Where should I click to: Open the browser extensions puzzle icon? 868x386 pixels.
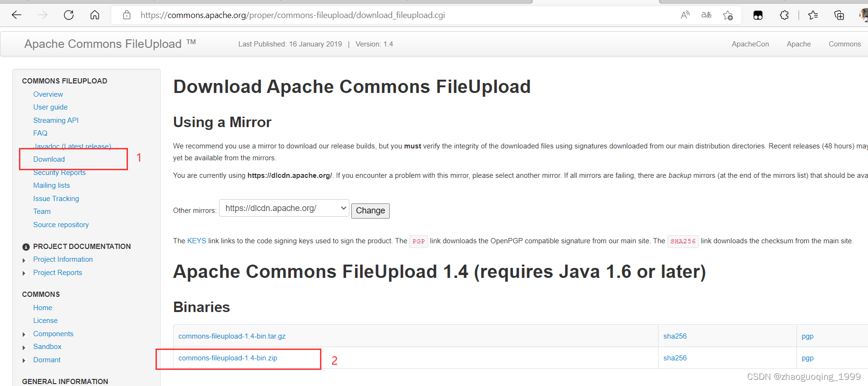[x=784, y=15]
